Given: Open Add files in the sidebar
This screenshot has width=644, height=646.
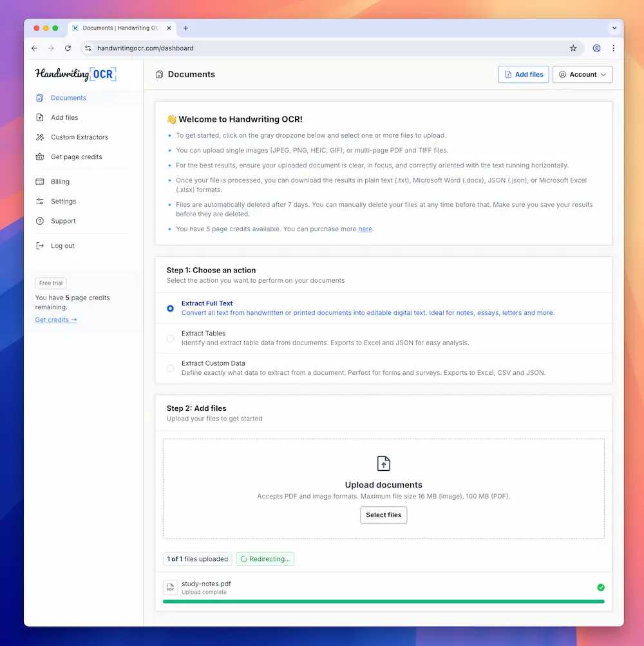Looking at the screenshot, I should (x=64, y=118).
